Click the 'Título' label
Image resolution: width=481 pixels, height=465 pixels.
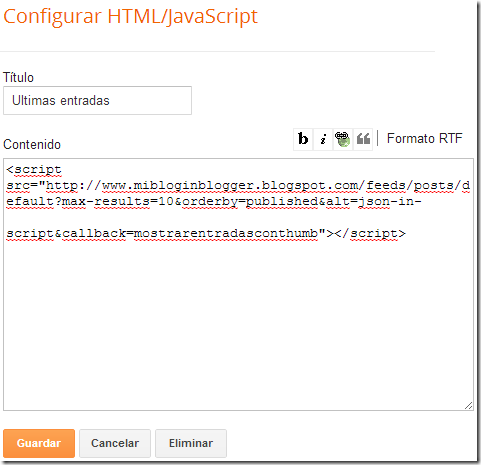[x=18, y=77]
